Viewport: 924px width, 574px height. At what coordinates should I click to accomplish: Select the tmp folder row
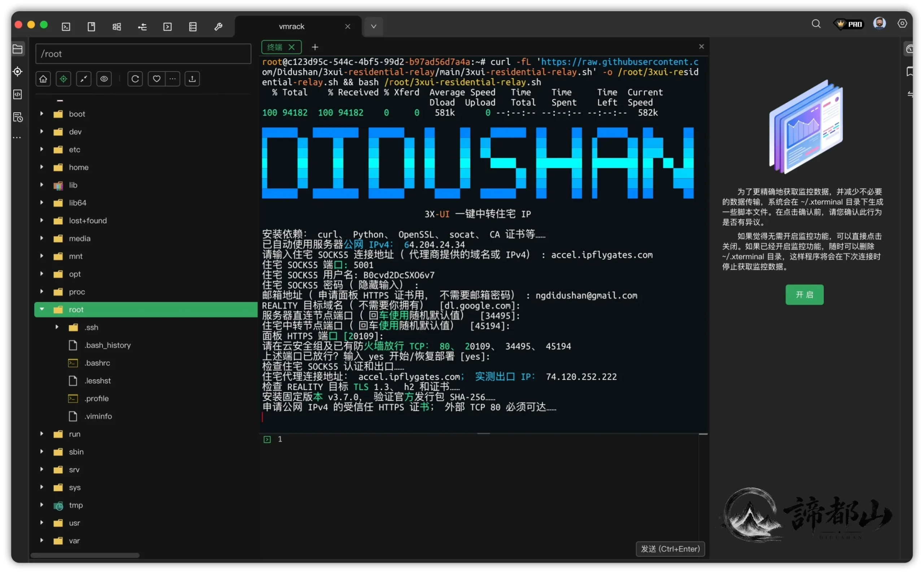click(146, 506)
